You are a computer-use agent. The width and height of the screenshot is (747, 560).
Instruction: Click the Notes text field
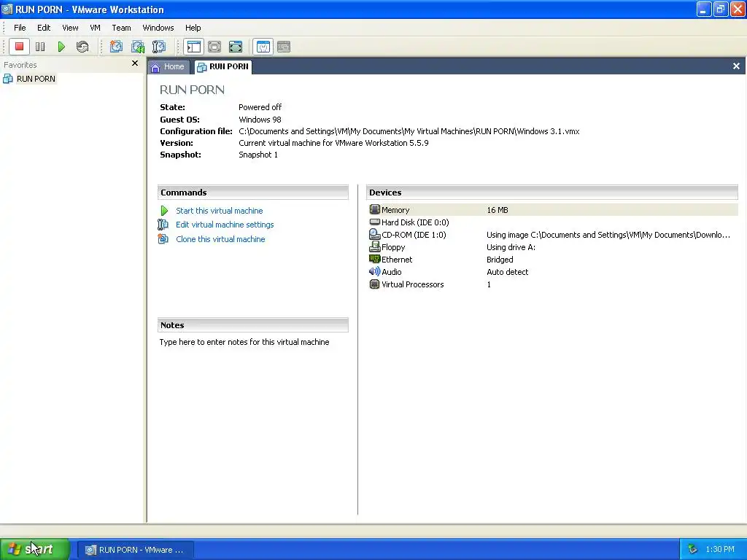244,342
